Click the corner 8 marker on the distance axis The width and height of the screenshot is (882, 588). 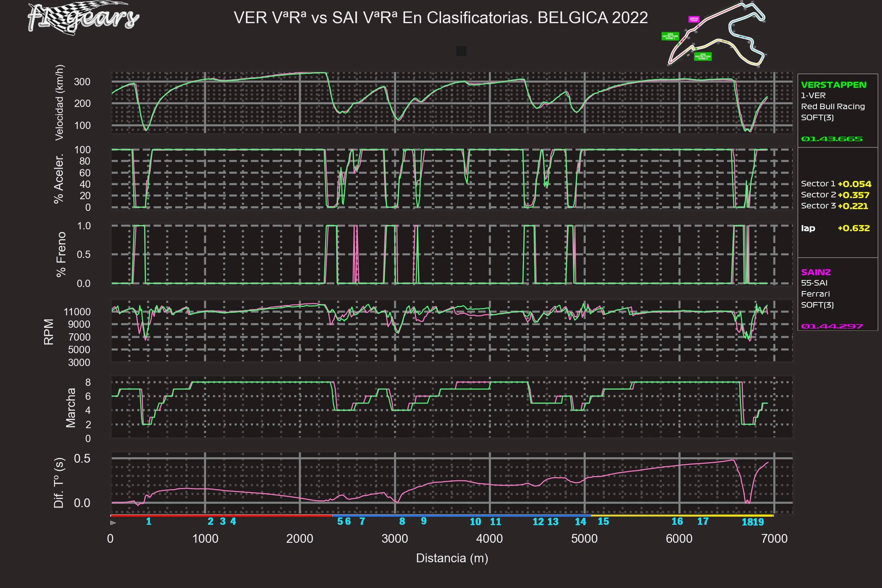402,521
